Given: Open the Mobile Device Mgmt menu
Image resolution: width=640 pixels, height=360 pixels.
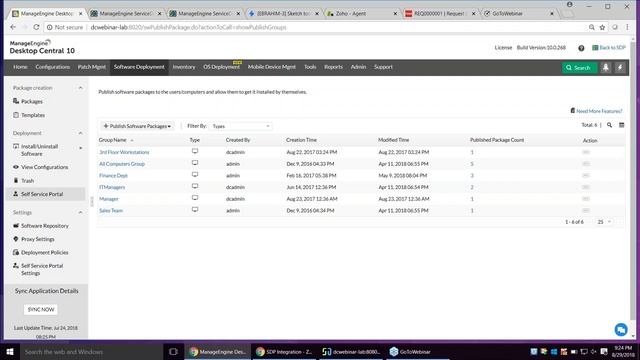Looking at the screenshot, I should [271, 67].
